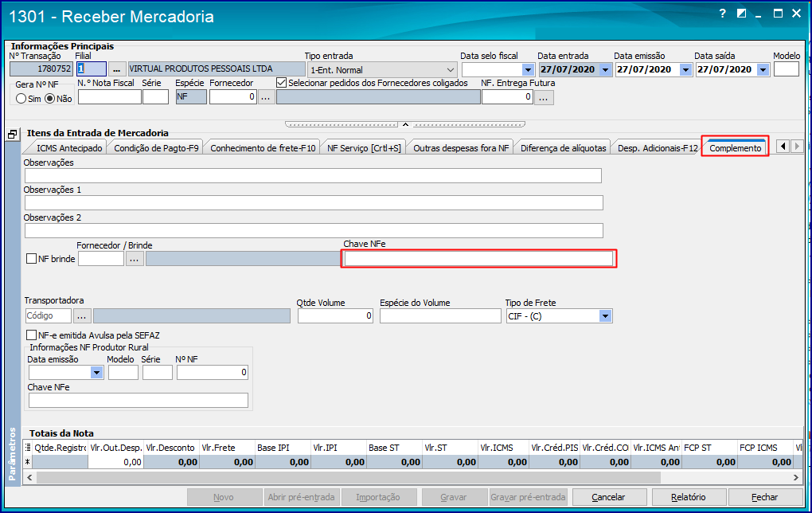Click the panel restore icon beside Itens da Entrada
Image resolution: width=812 pixels, height=513 pixels.
coord(13,134)
